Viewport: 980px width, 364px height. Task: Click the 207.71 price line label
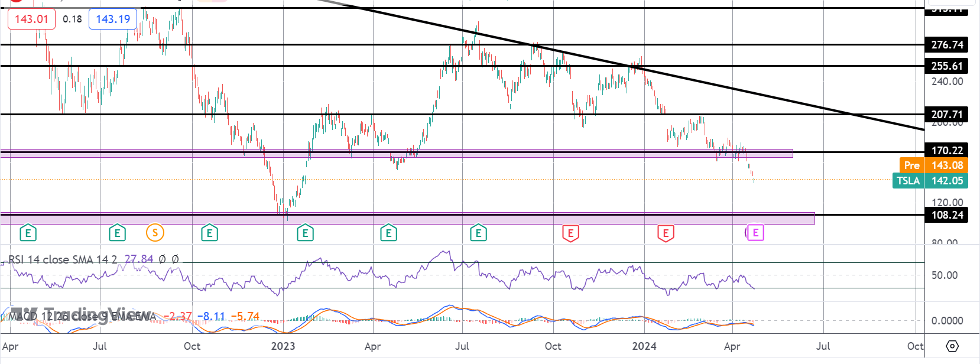pos(947,115)
